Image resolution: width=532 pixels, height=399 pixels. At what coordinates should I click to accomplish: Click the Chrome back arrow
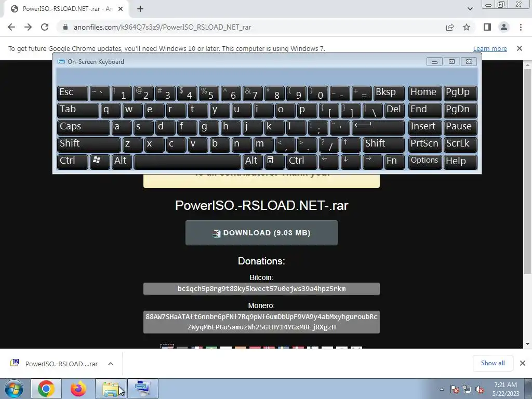11,27
